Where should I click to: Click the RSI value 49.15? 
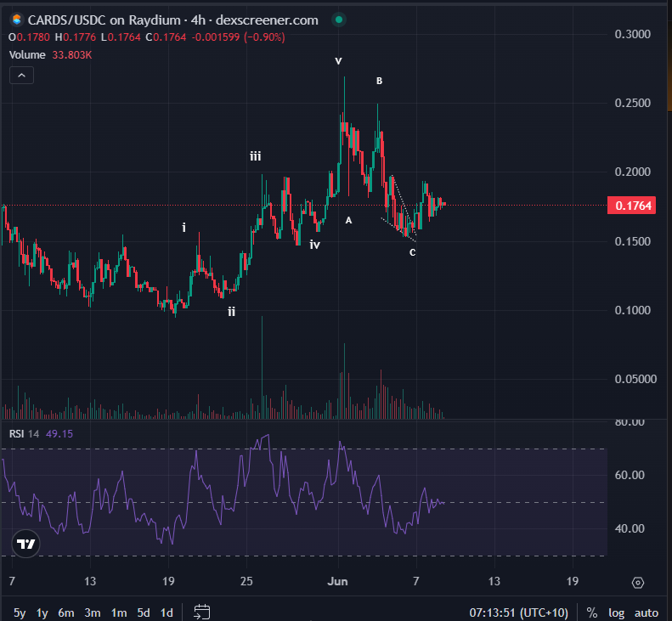[x=59, y=434]
